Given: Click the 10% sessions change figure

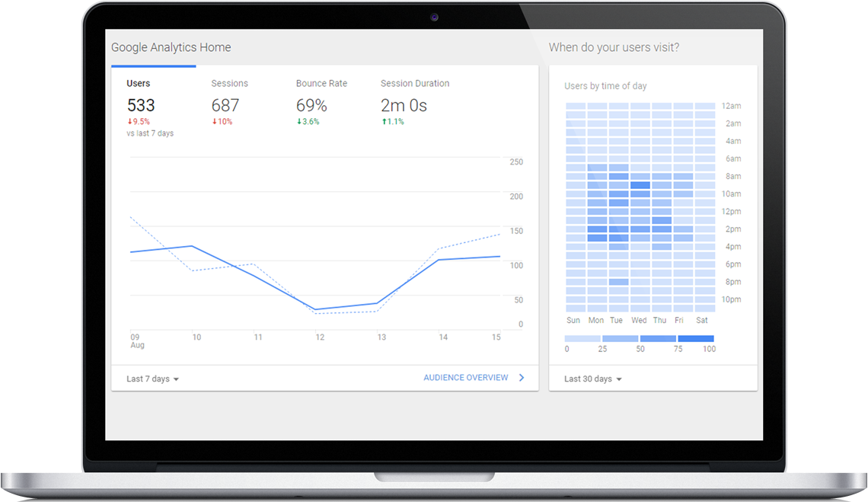Looking at the screenshot, I should tap(225, 122).
